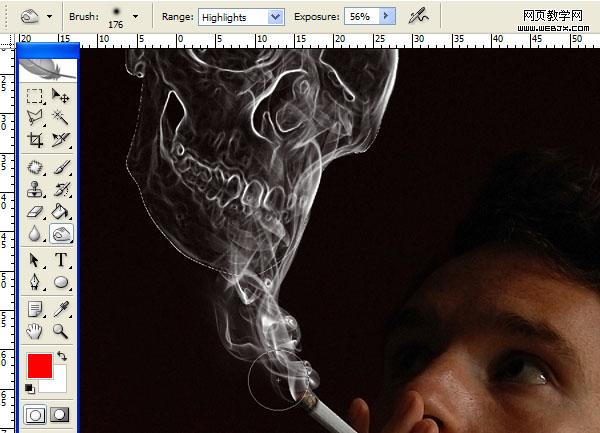
Task: Open the tool preset picker arrow
Action: pos(49,16)
